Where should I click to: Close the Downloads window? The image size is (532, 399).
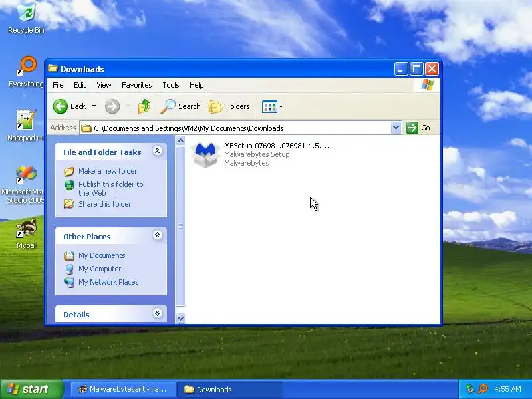432,69
